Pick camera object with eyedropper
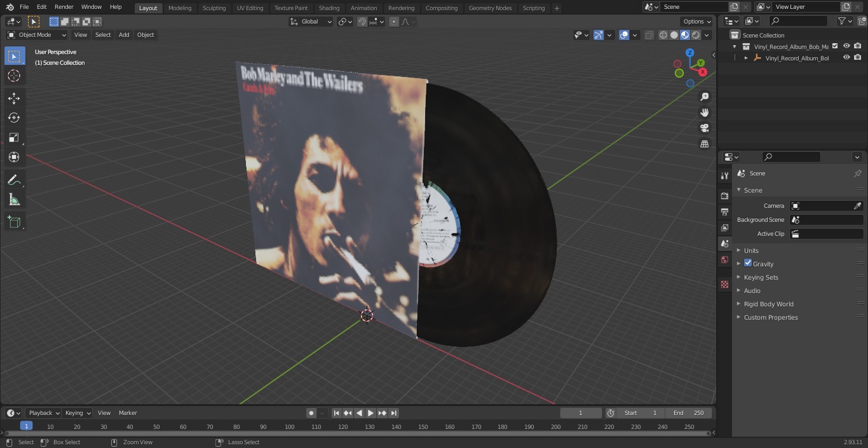This screenshot has height=448, width=868. pyautogui.click(x=857, y=206)
